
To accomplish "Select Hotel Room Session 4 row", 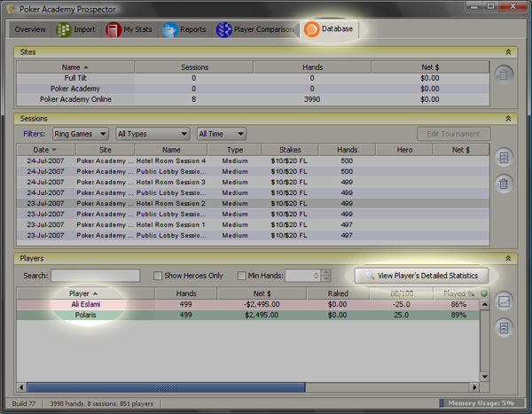I will click(x=253, y=160).
